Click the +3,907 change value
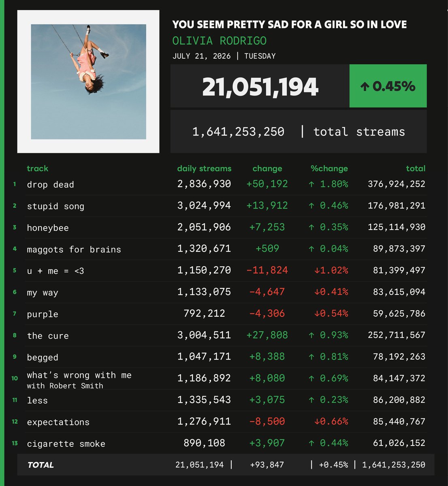The image size is (448, 486). coord(267,443)
